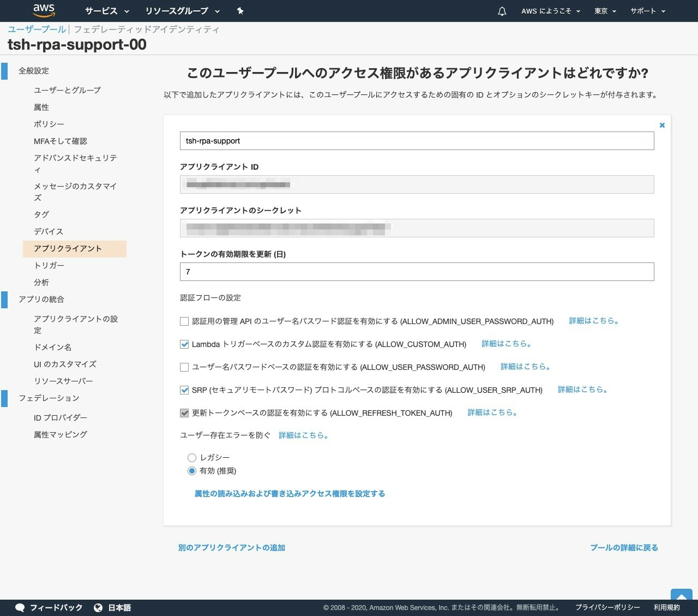698x616 pixels.
Task: Click フィードバック in footer
Action: 56,607
